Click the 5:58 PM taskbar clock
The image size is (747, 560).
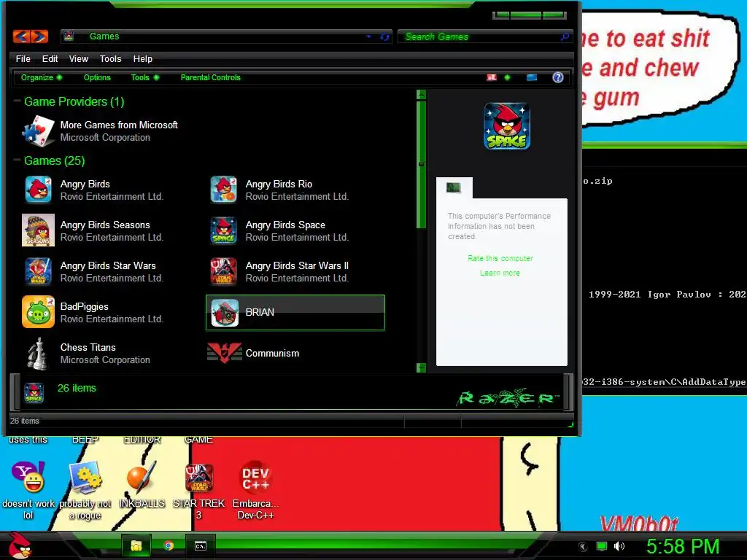coord(683,546)
